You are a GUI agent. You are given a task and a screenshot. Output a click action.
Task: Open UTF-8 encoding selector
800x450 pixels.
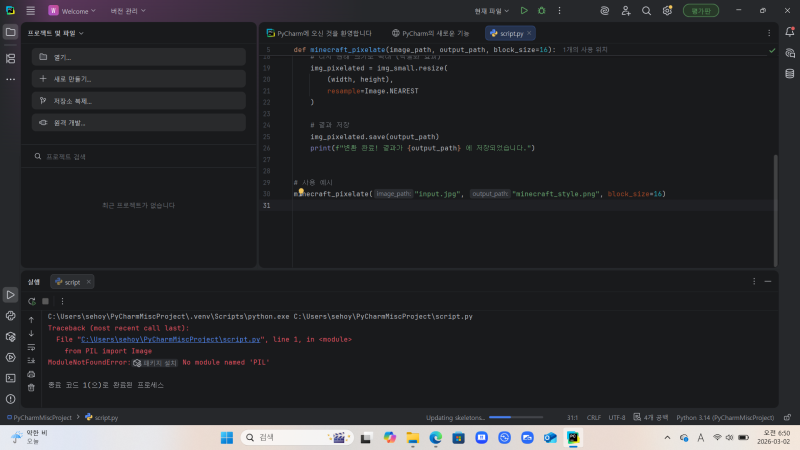(x=617, y=417)
